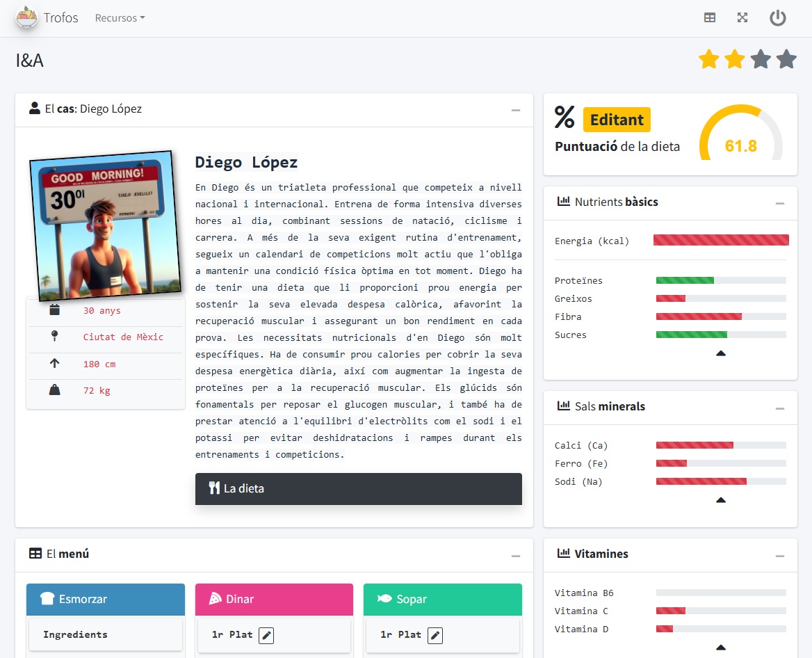Click the Calci (Ca) progress bar
Screen dimensions: 812x658
coord(721,445)
